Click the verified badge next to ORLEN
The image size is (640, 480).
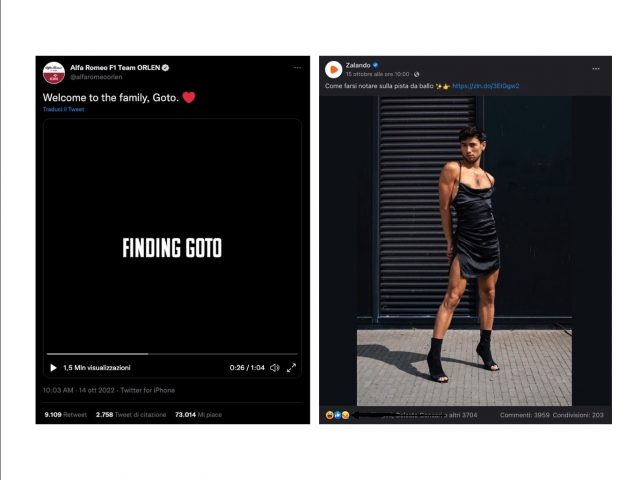point(165,68)
